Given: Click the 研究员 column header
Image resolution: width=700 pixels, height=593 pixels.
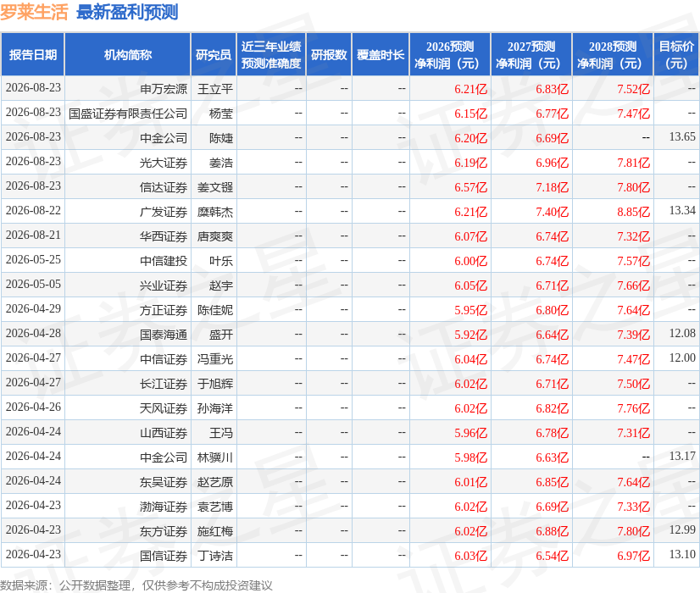Looking at the screenshot, I should point(214,55).
